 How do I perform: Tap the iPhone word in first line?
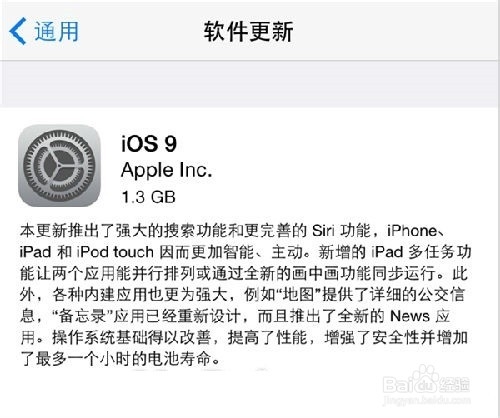(412, 231)
